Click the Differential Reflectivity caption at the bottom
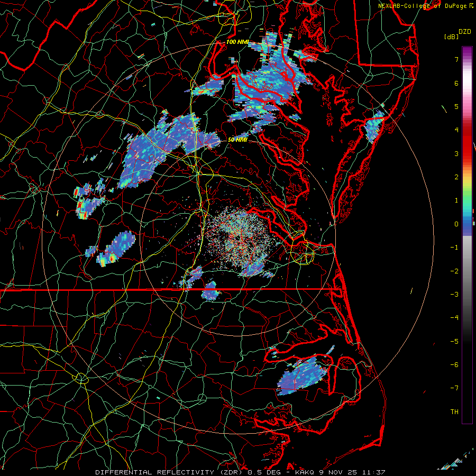Screen dimensions: 476x476 click(x=240, y=472)
